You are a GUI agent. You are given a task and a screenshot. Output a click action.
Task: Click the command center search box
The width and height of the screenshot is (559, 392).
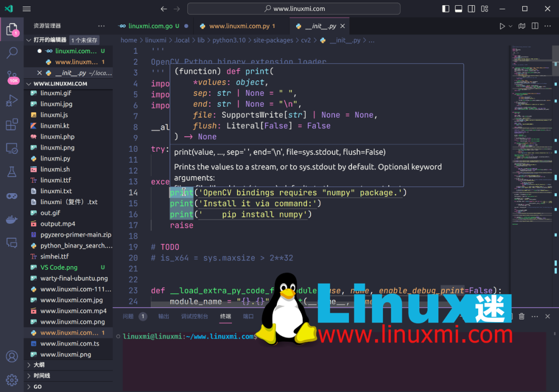click(294, 9)
